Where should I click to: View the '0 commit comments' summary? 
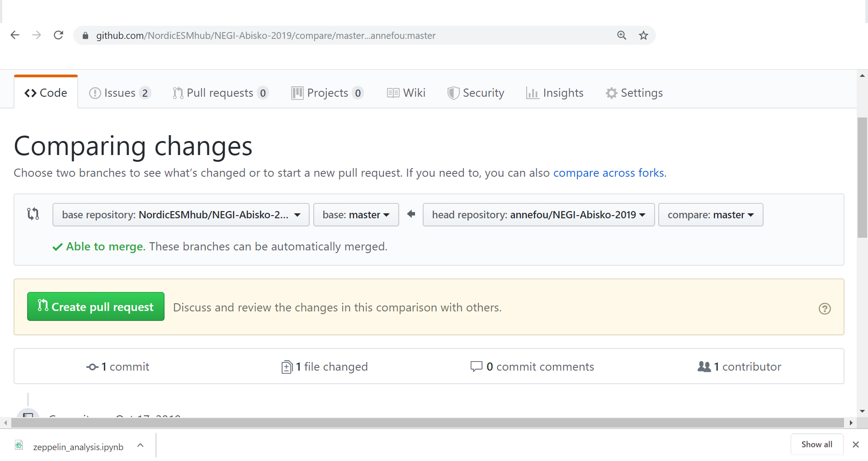coord(532,367)
